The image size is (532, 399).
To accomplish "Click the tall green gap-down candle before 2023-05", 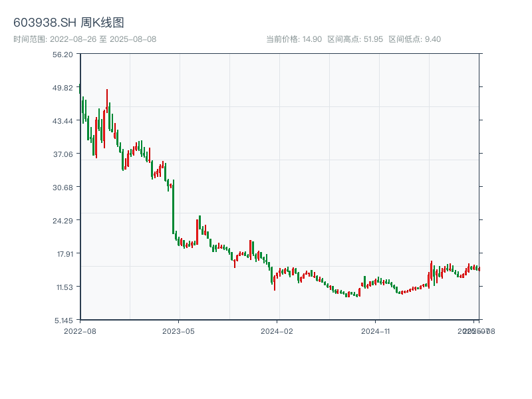I will pyautogui.click(x=173, y=206).
